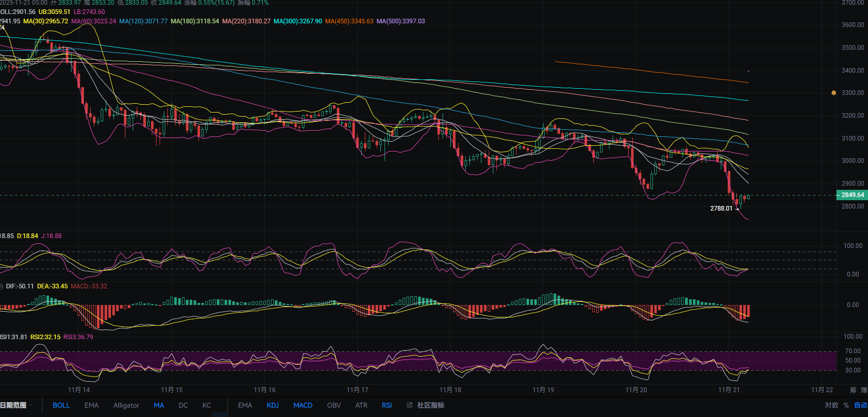Toggle the BOLL indicator

pyautogui.click(x=61, y=405)
